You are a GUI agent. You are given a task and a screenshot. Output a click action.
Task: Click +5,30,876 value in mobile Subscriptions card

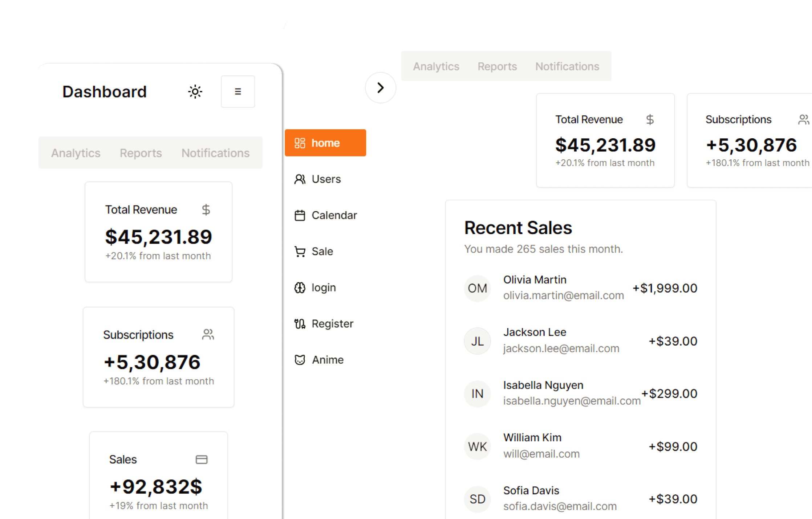152,362
